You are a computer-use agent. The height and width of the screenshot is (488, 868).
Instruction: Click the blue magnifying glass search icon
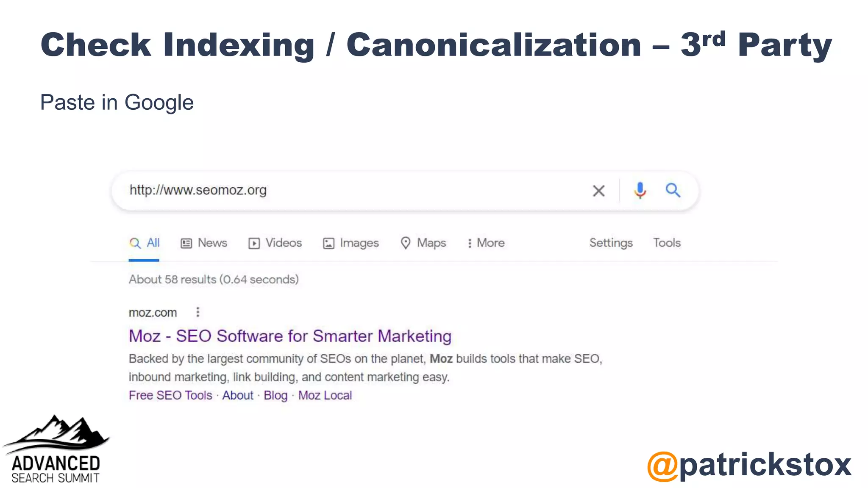coord(673,190)
